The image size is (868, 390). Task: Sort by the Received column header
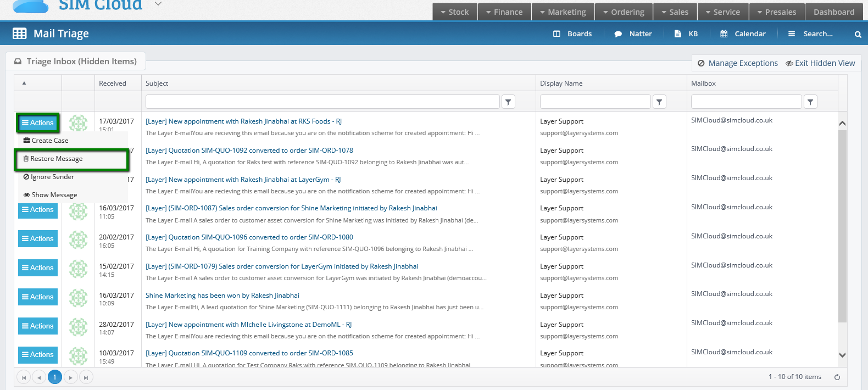pos(113,83)
